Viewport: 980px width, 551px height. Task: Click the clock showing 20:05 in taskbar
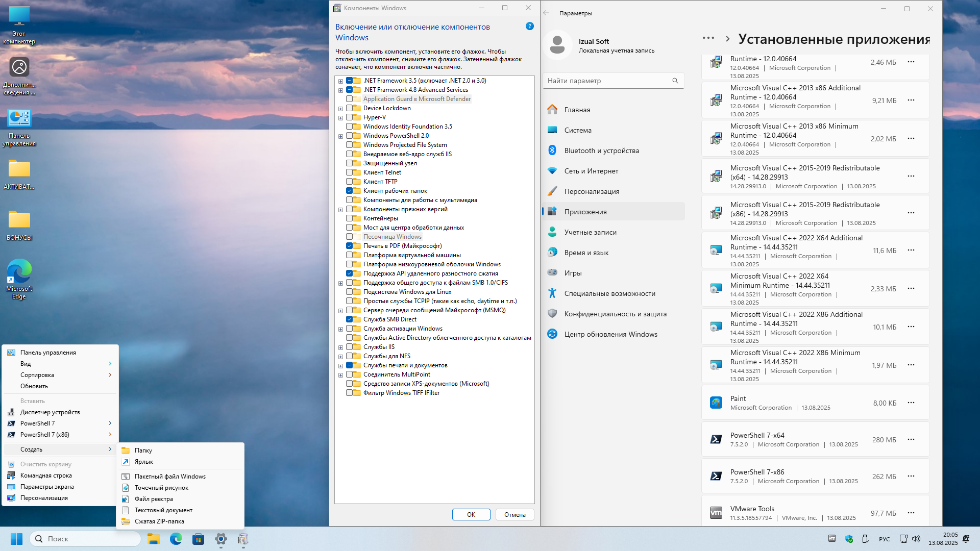pyautogui.click(x=943, y=539)
